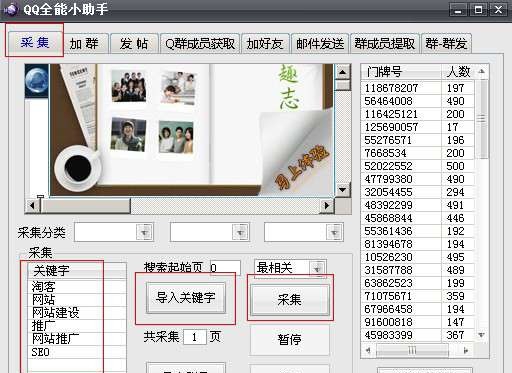Click the 马上体验 banner text
The width and height of the screenshot is (512, 373).
pyautogui.click(x=301, y=166)
